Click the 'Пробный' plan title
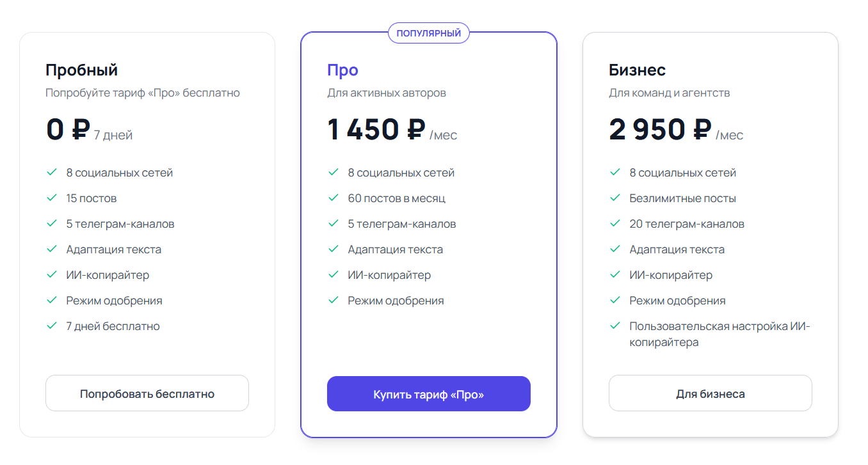The height and width of the screenshot is (465, 868). (x=81, y=70)
